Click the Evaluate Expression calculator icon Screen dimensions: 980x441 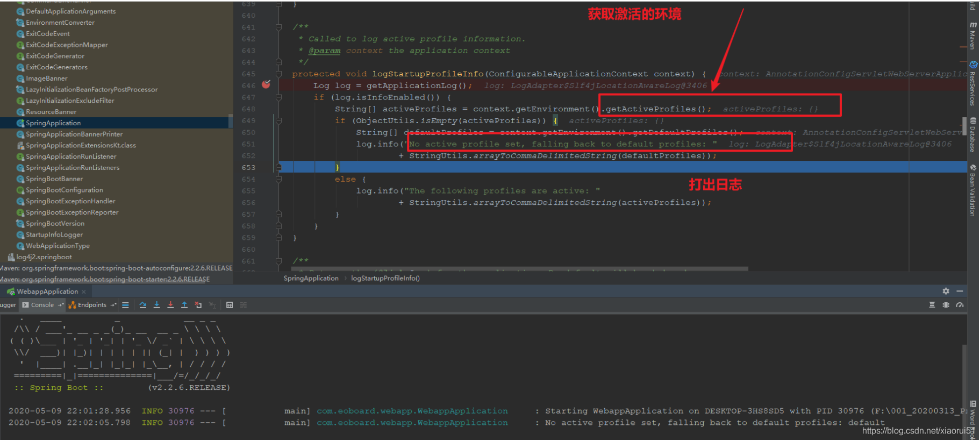[230, 305]
